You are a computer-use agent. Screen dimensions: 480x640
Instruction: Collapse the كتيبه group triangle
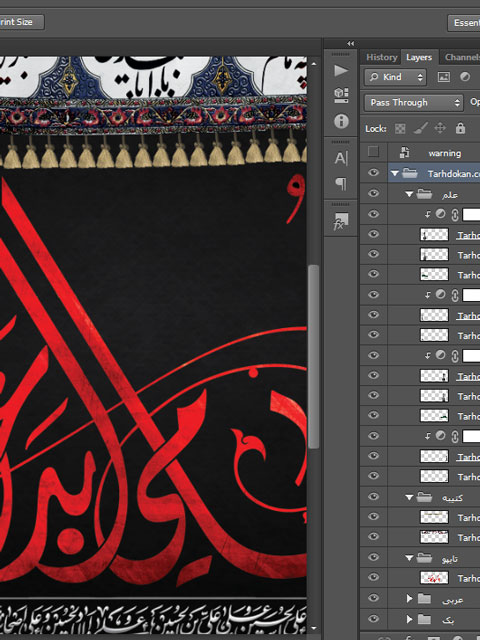(409, 497)
